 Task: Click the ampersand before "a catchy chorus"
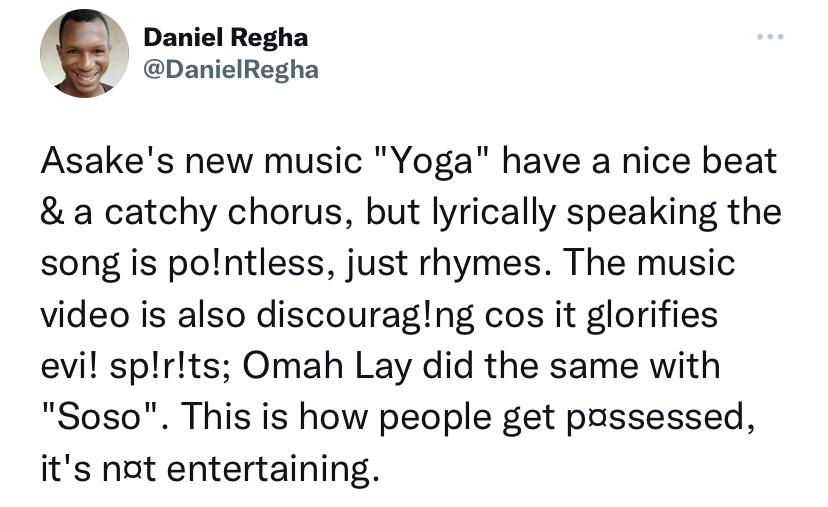tap(52, 212)
